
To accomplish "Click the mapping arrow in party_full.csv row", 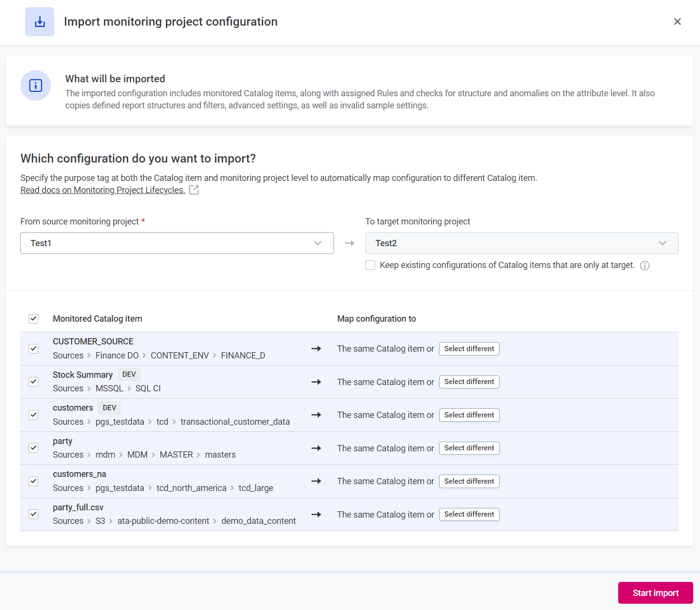I will (316, 515).
